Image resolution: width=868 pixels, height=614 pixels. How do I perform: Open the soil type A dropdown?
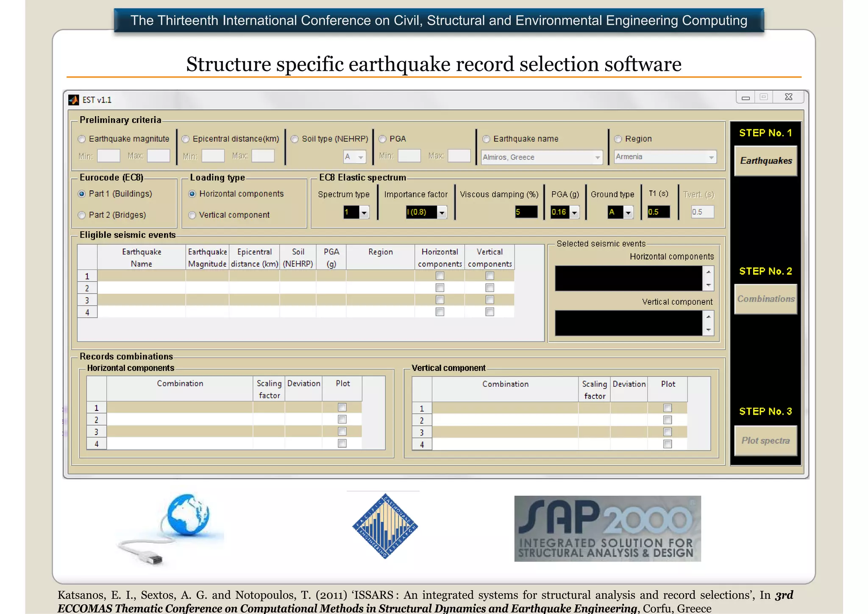355,157
